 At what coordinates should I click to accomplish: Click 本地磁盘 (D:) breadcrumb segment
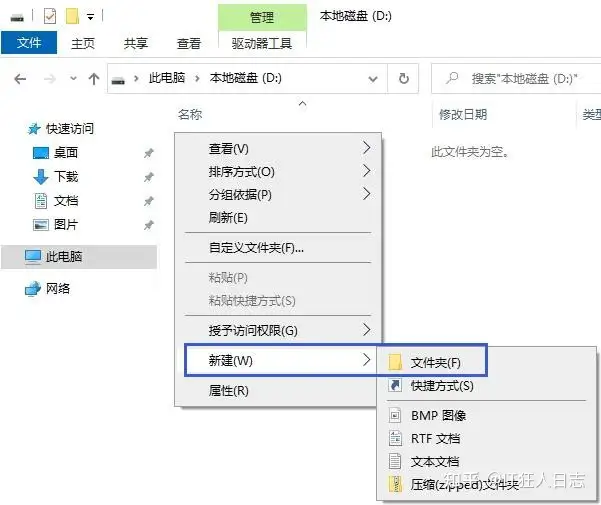tap(245, 78)
